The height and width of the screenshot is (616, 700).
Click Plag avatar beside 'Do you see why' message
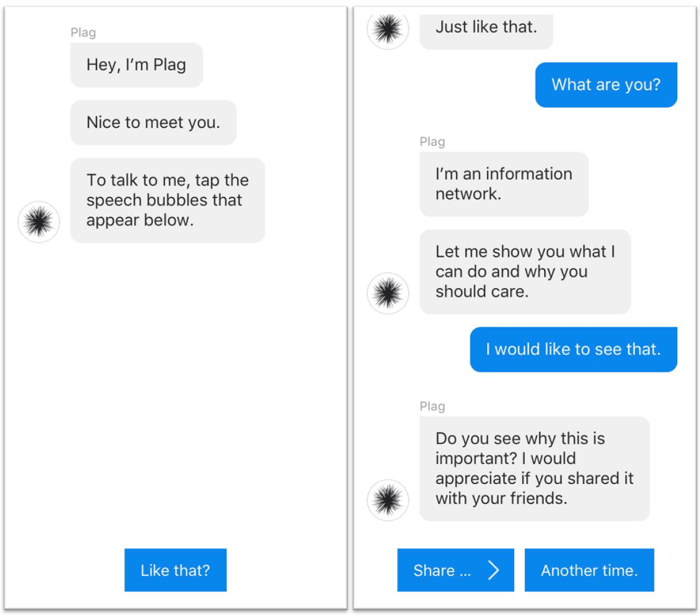pos(388,500)
